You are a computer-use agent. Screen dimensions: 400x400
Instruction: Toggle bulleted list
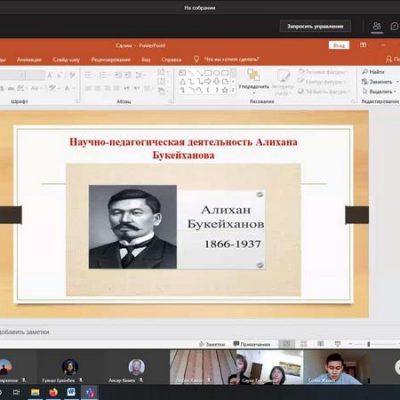89,76
